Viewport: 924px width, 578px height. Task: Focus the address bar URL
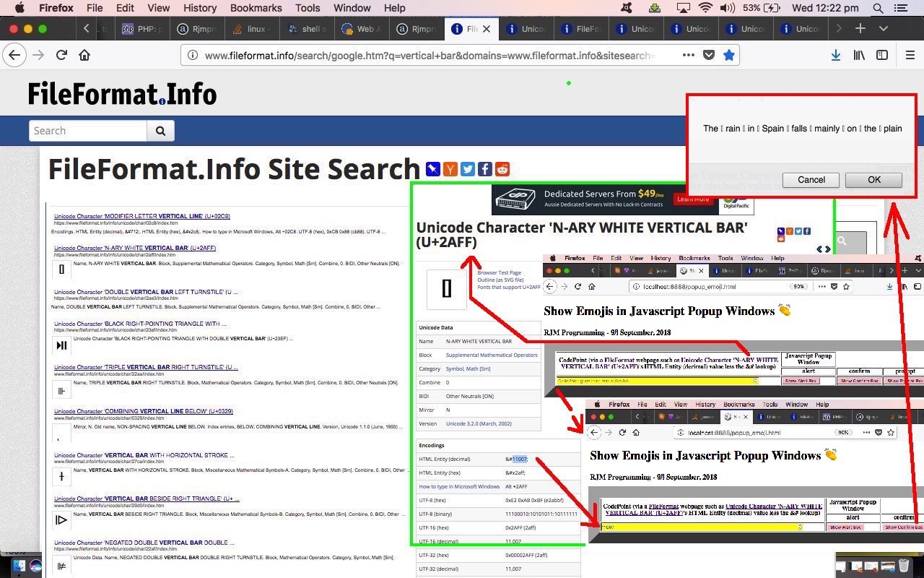click(x=430, y=56)
